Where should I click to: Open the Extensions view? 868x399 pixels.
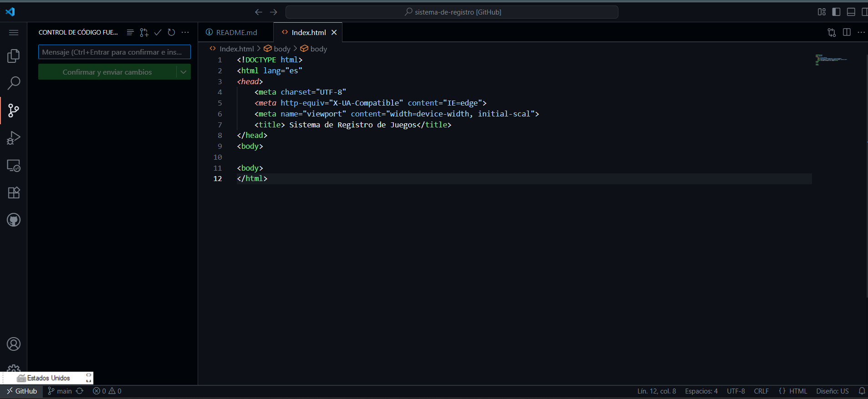pos(14,193)
